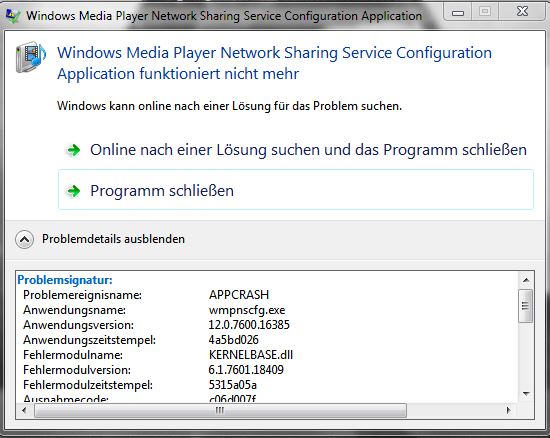This screenshot has height=438, width=550.
Task: Click the Anwendungsname label
Action: pos(74,310)
